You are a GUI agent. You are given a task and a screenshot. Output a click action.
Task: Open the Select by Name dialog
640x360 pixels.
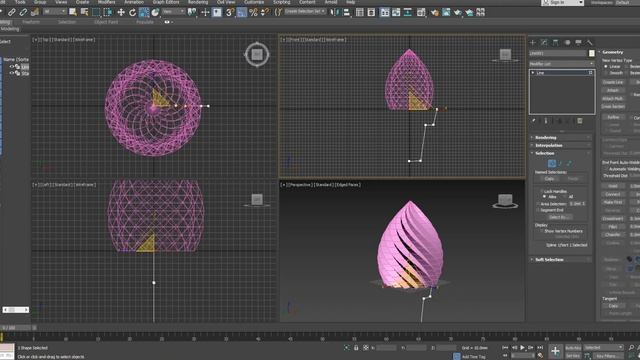point(84,13)
